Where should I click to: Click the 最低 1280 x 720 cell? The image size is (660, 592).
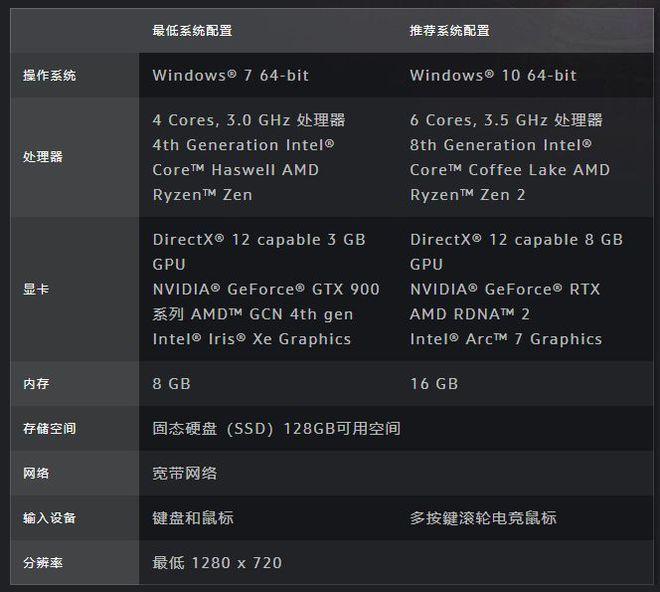217,563
